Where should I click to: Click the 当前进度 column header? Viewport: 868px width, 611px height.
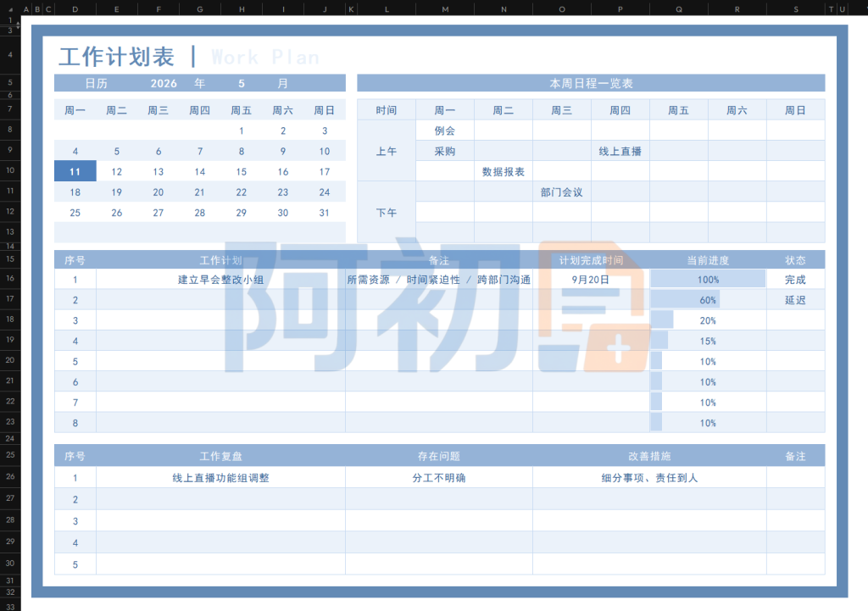tap(708, 260)
